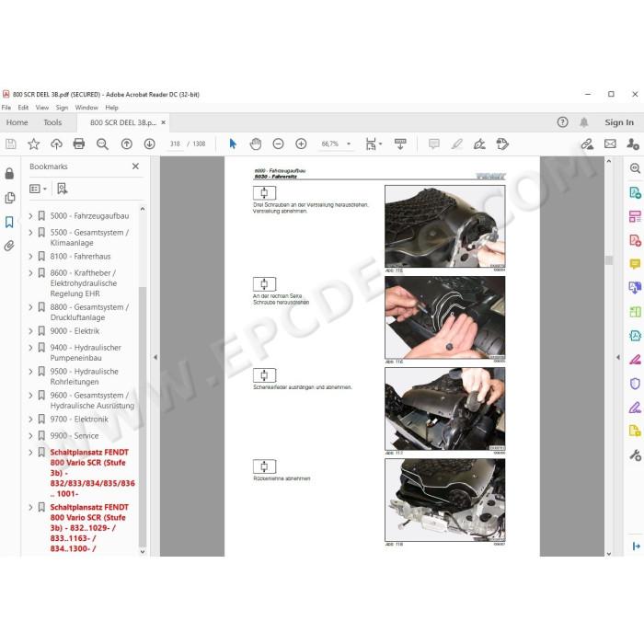Open the 9900 - Service bookmark
Viewport: 644px width, 644px height.
click(75, 436)
